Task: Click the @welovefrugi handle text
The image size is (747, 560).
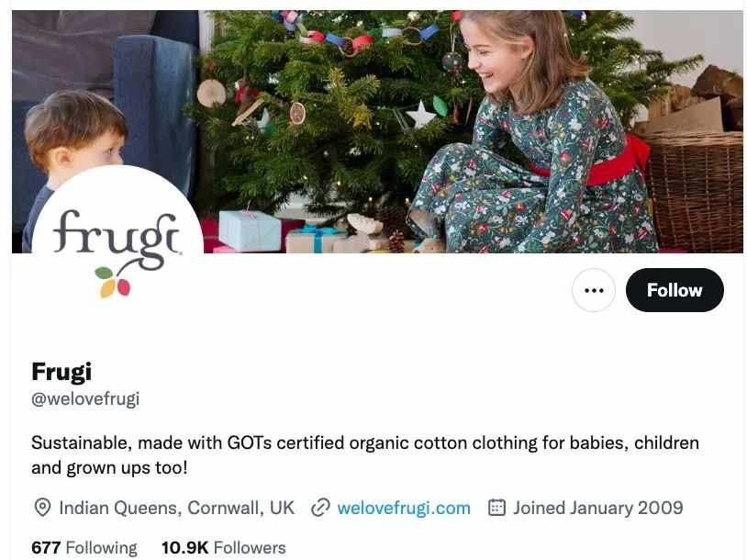Action: coord(85,399)
